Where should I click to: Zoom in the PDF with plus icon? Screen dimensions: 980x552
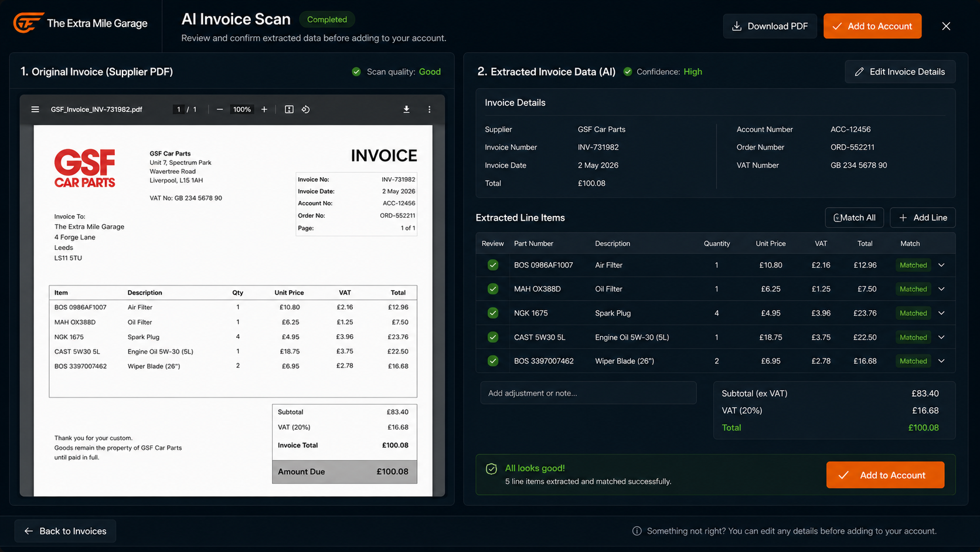pyautogui.click(x=264, y=110)
